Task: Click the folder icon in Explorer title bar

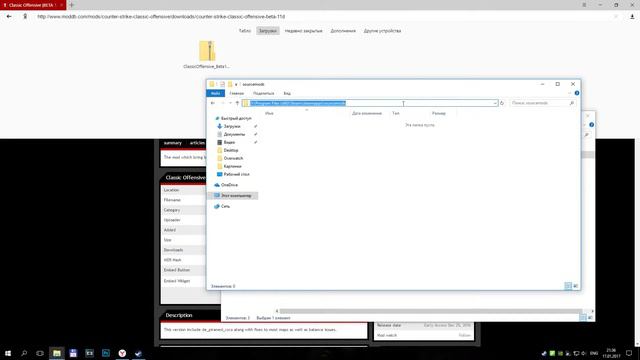Action: pyautogui.click(x=211, y=84)
